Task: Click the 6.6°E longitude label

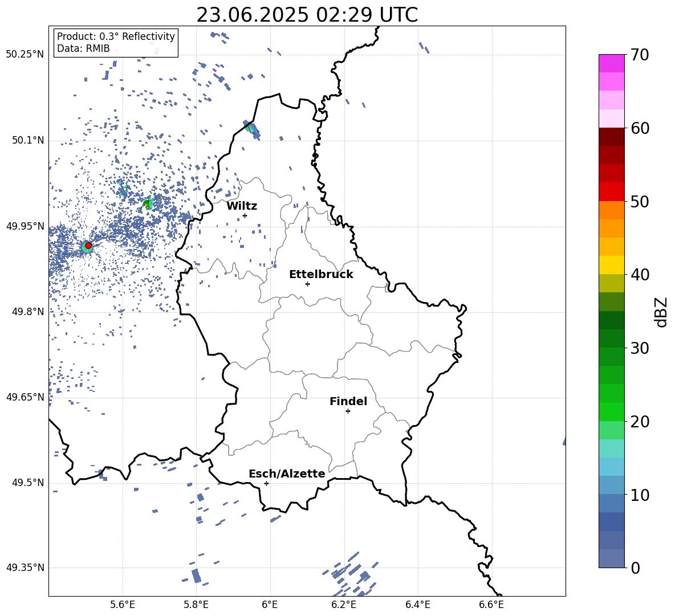Action: coord(491,605)
